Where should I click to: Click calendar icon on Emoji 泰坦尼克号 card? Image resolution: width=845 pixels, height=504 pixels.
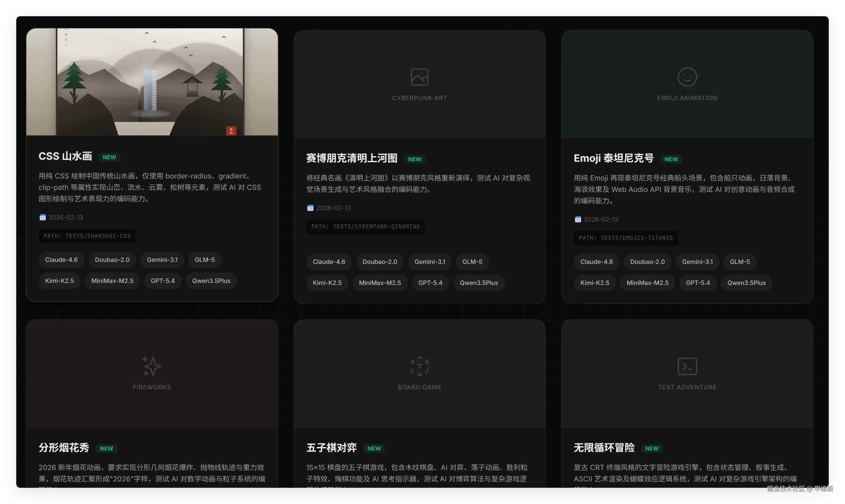[x=578, y=219]
